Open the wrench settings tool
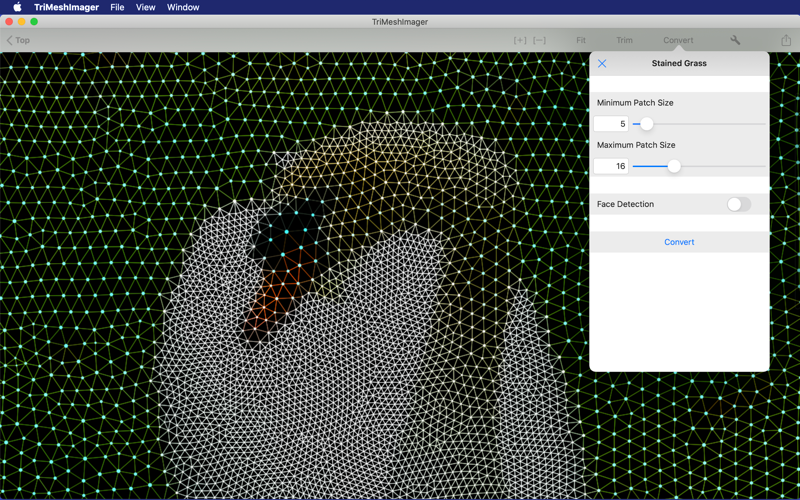 pyautogui.click(x=735, y=40)
